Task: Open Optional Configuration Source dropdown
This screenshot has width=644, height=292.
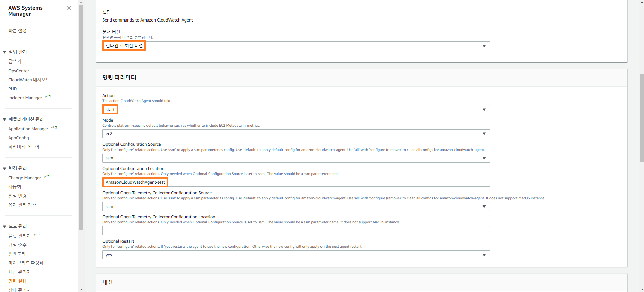Action: click(x=296, y=158)
